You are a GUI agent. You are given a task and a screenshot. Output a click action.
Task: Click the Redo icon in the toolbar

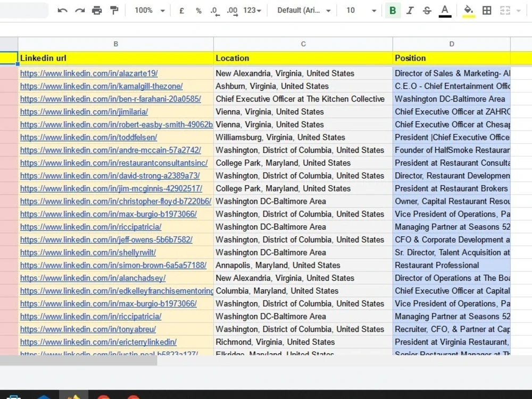pos(80,11)
